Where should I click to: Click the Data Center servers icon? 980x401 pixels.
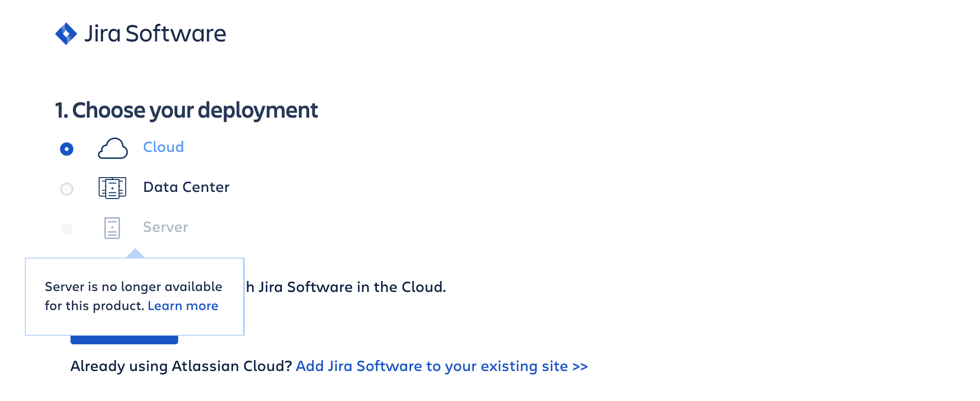[112, 188]
